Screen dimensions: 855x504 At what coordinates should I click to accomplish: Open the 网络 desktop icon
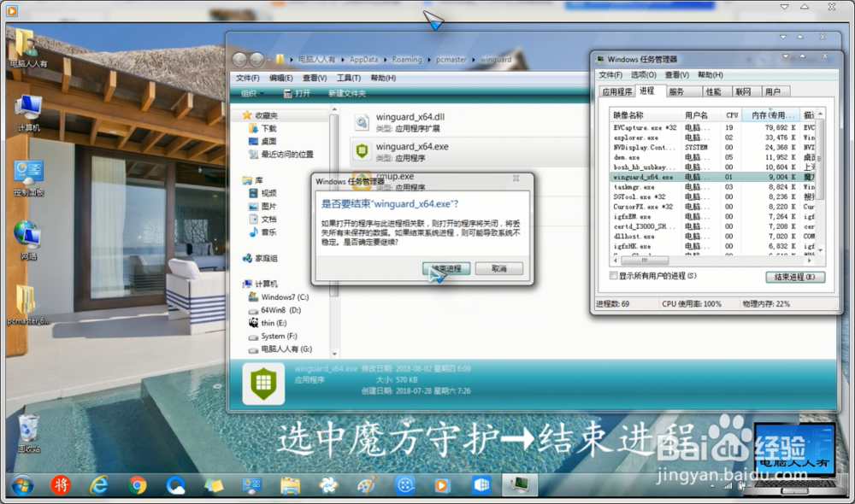click(x=28, y=240)
